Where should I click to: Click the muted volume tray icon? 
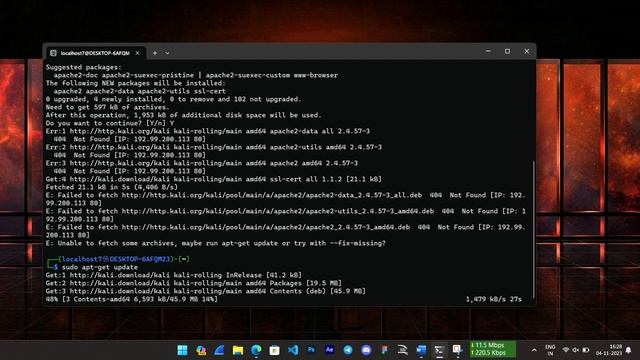pos(576,350)
